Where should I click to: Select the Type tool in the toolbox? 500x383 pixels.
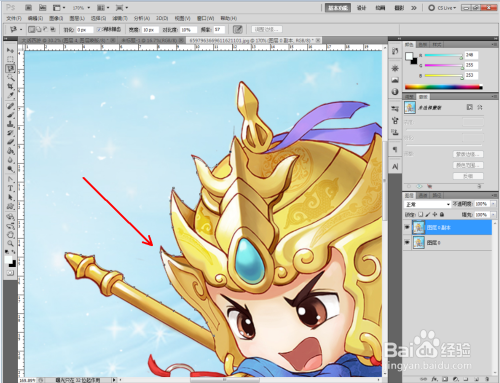pyautogui.click(x=11, y=188)
